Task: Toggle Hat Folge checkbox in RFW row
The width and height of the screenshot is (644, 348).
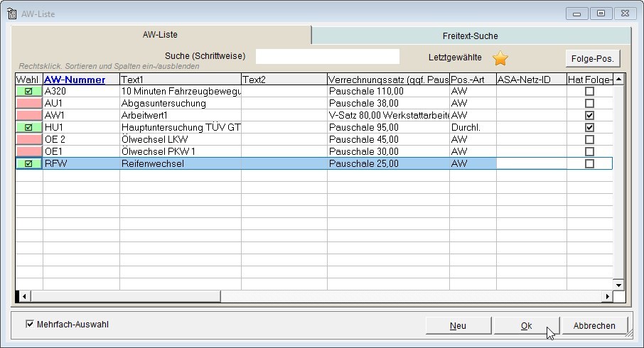Action: (589, 163)
